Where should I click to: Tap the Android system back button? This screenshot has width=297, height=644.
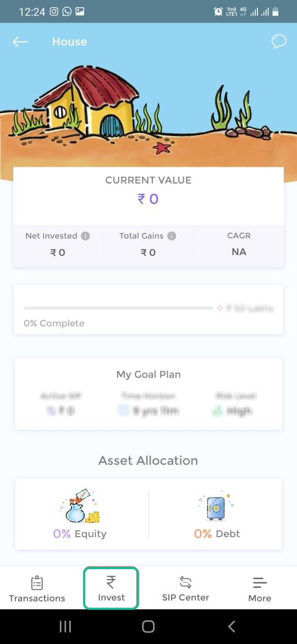(232, 626)
